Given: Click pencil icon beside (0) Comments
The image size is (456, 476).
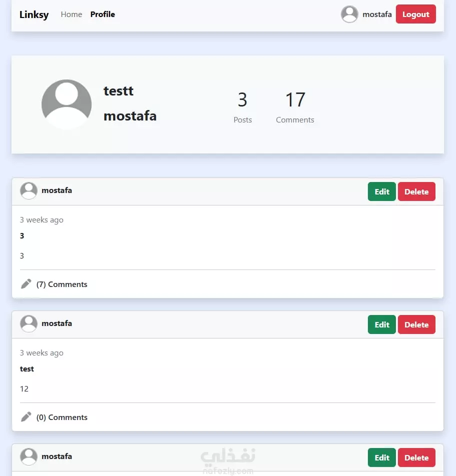Looking at the screenshot, I should (x=26, y=417).
